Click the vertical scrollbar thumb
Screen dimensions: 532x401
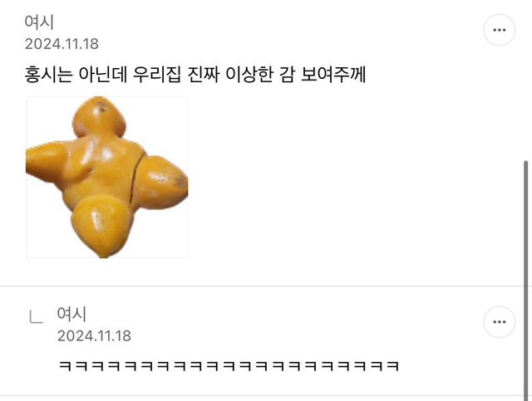(526, 280)
